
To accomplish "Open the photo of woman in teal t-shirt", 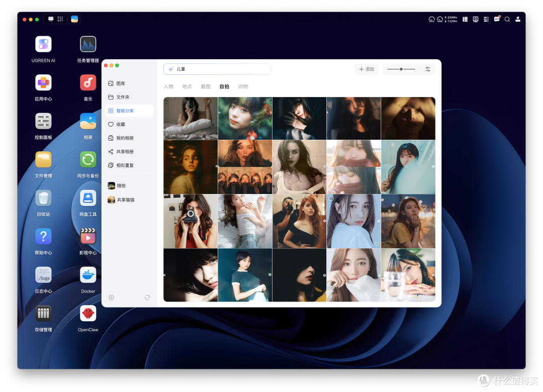I will point(245,275).
